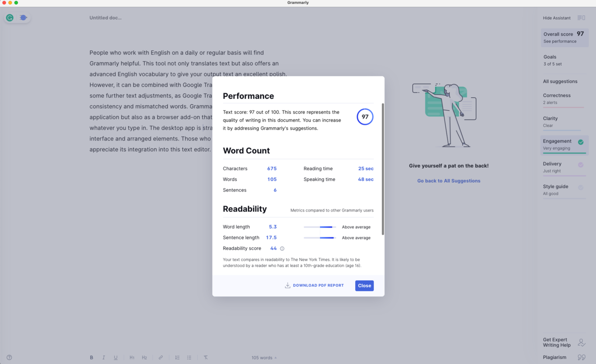Screen dimensions: 596x364
Task: Click the green macOS fullscreen window button
Action: coord(16,3)
